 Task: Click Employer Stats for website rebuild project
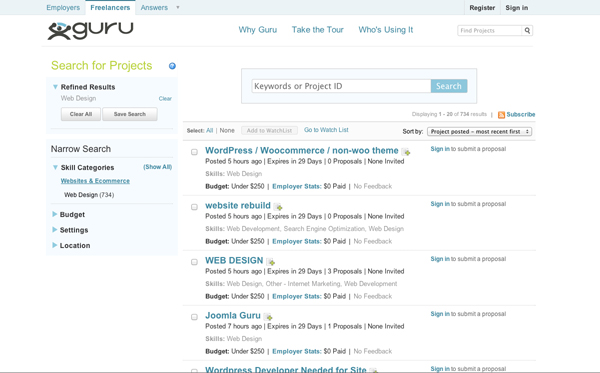pos(297,241)
